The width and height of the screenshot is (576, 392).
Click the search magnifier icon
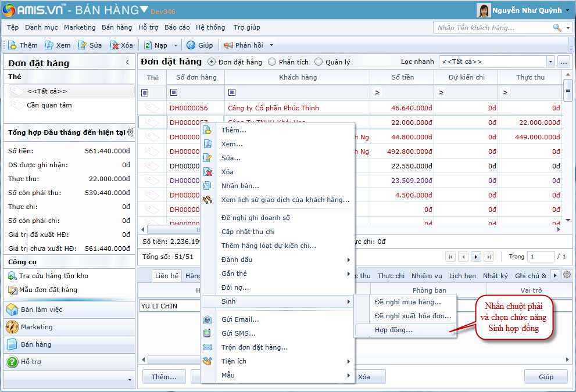pos(557,28)
